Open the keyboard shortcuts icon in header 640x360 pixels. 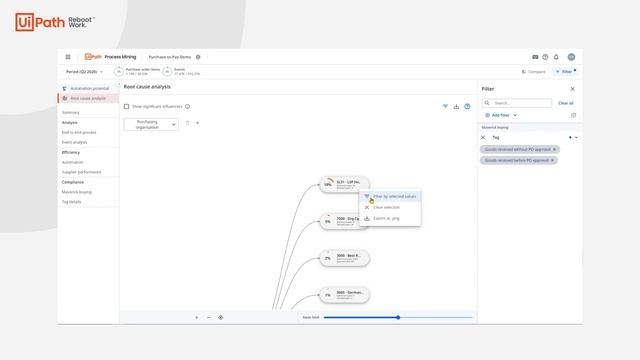click(x=535, y=57)
